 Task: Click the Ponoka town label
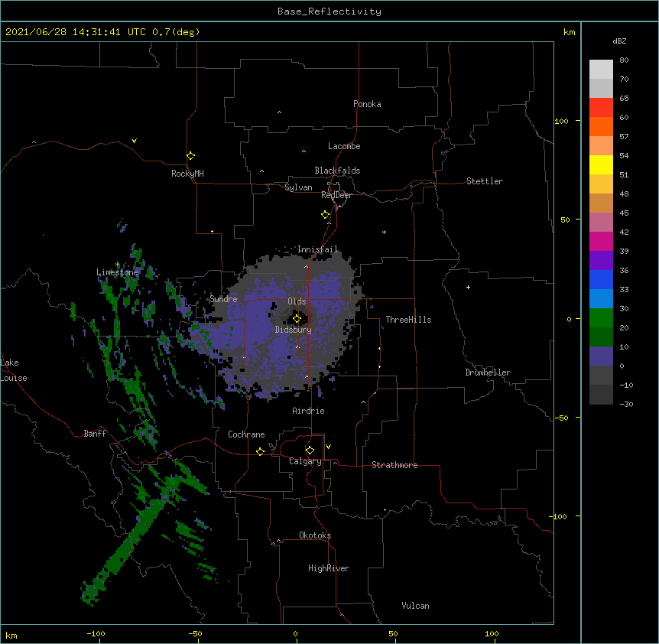[x=367, y=104]
